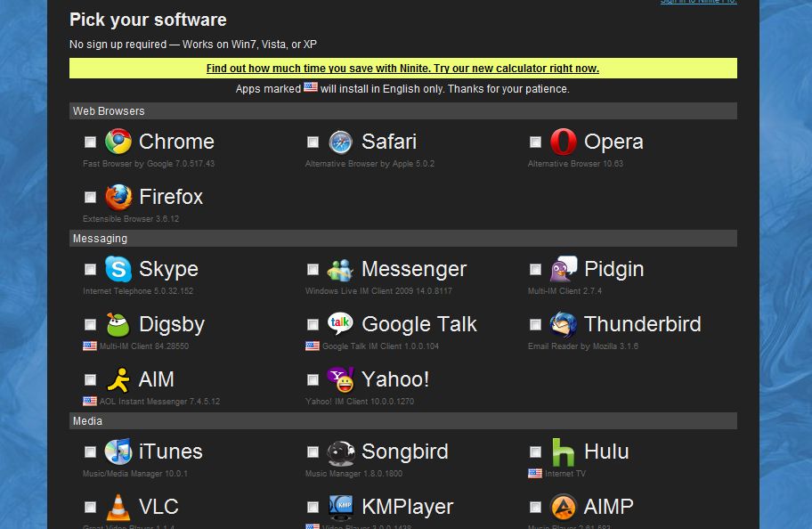Screen dimensions: 812x529
Task: Click the Firefox icon
Action: (118, 197)
